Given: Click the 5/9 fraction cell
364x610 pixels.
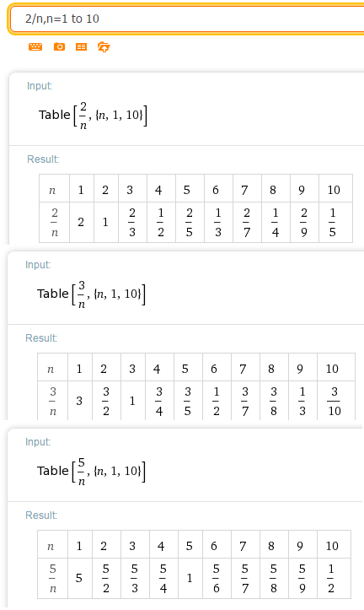Looking at the screenshot, I should [302, 578].
